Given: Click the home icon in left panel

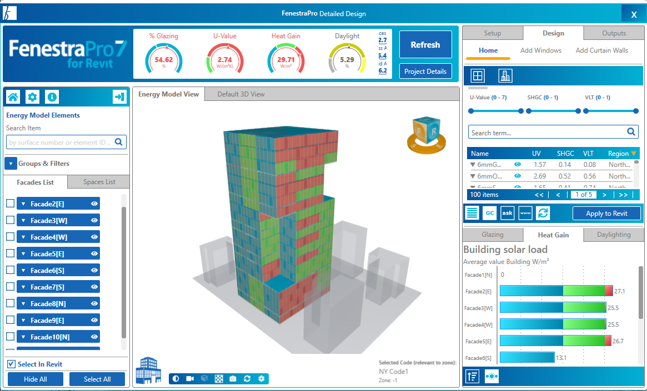Looking at the screenshot, I should [13, 97].
